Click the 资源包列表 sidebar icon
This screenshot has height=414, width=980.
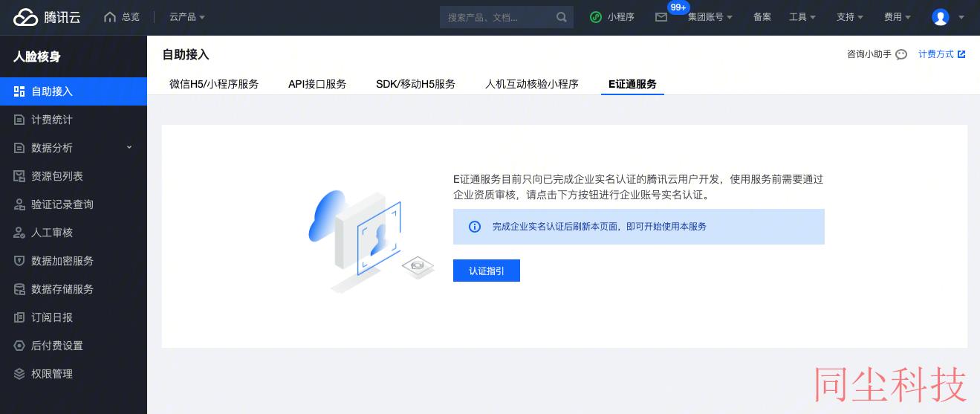(19, 176)
